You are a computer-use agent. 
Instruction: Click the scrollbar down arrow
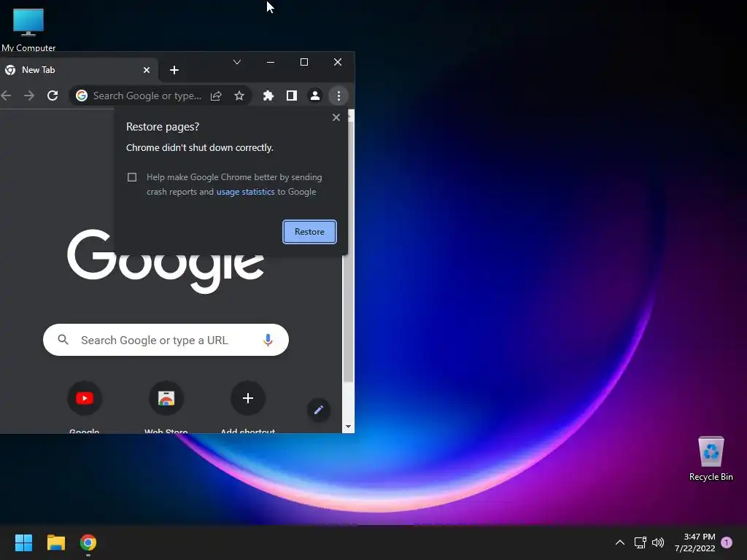click(348, 427)
